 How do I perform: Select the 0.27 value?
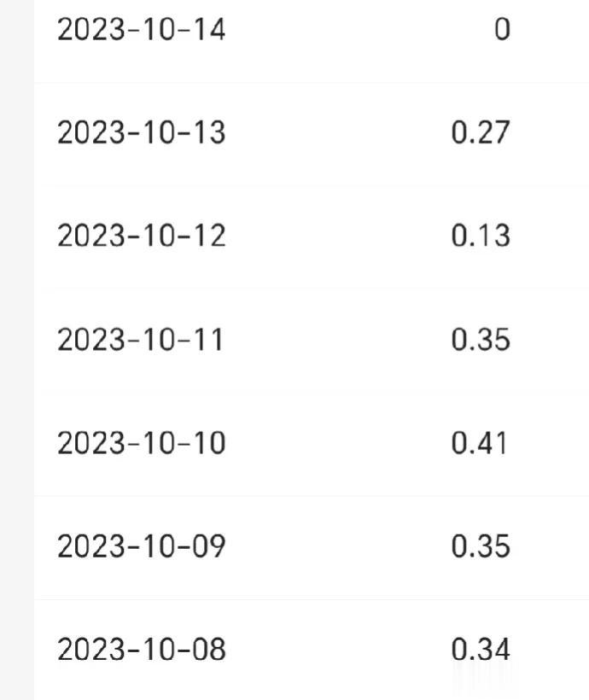point(481,133)
